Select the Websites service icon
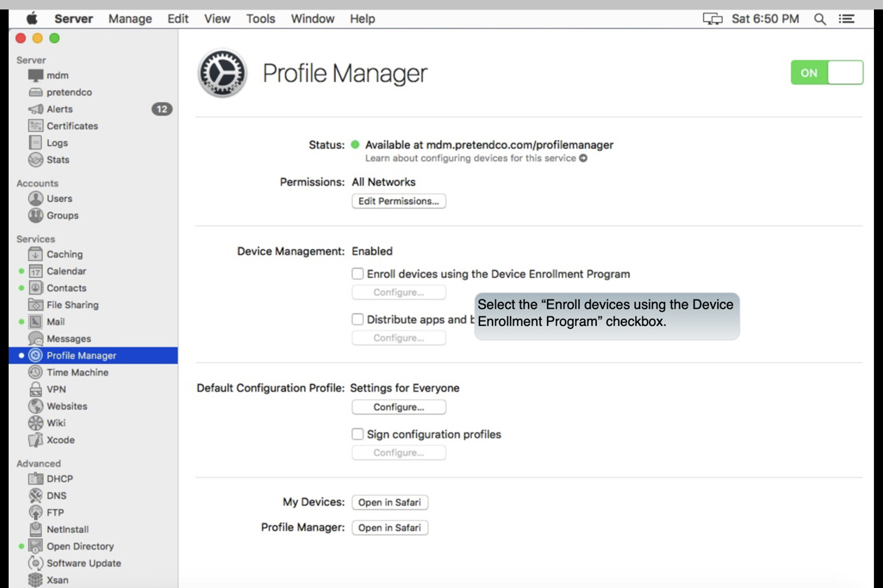 click(x=36, y=406)
